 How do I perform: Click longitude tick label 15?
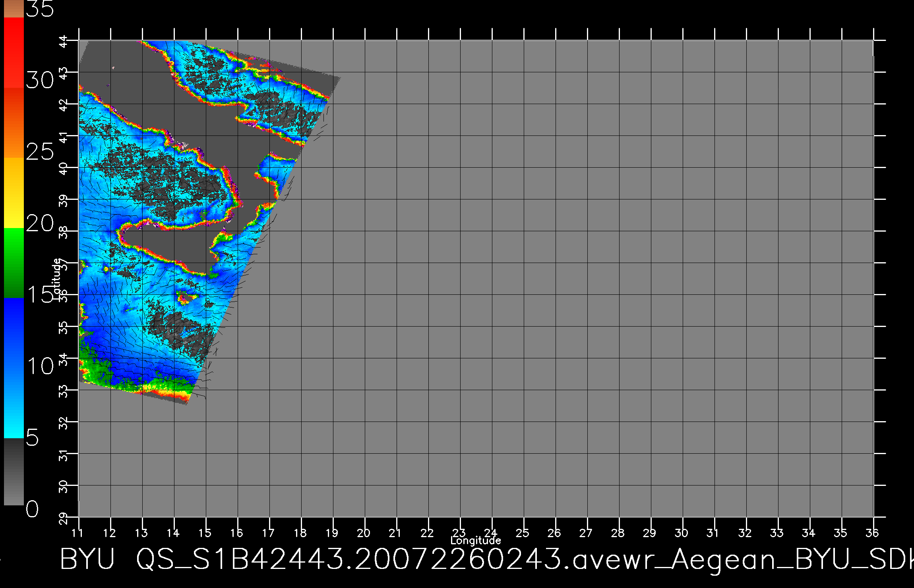[205, 533]
